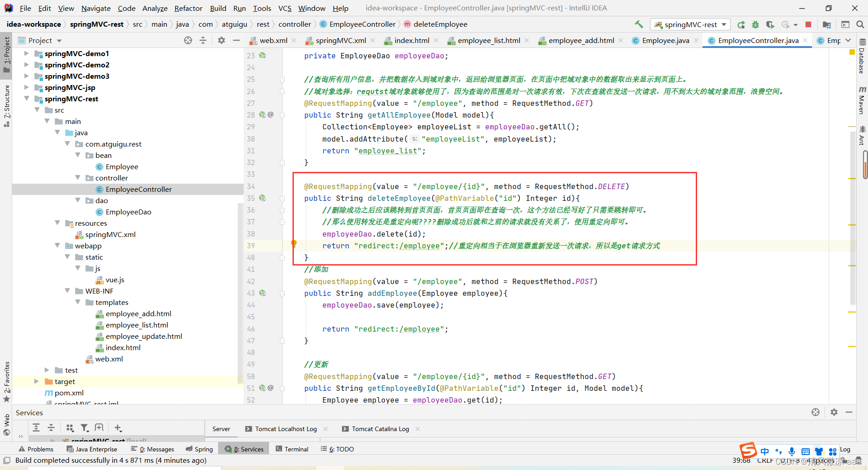Start debugging with the bug icon
868x470 pixels.
[x=755, y=24]
